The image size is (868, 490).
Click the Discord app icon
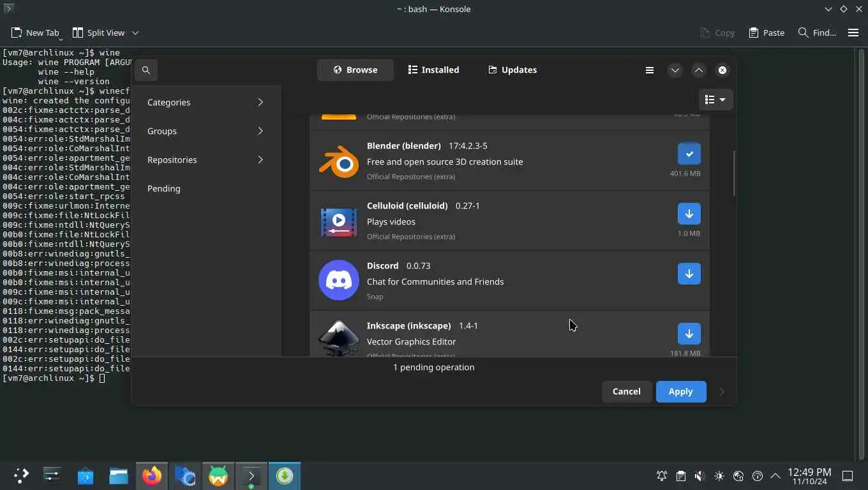(x=338, y=281)
